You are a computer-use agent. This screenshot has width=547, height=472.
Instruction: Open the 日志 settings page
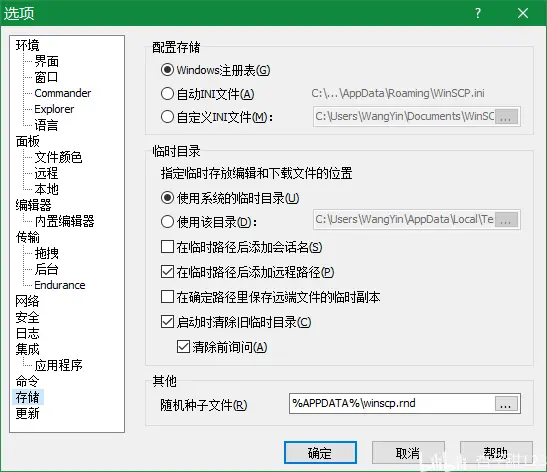28,333
